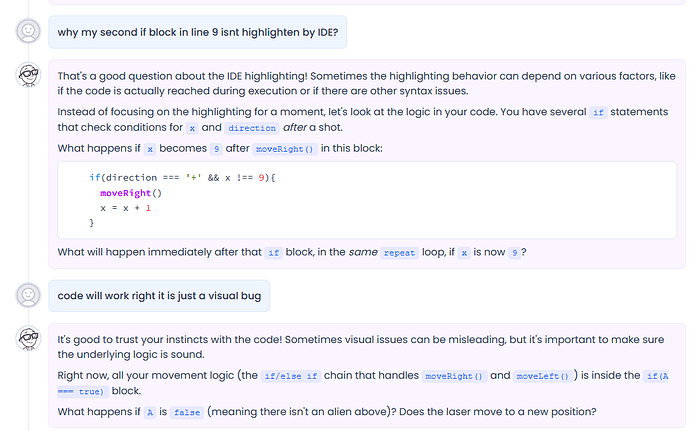
Task: Click the 'code will work right' user message
Action: tap(159, 296)
